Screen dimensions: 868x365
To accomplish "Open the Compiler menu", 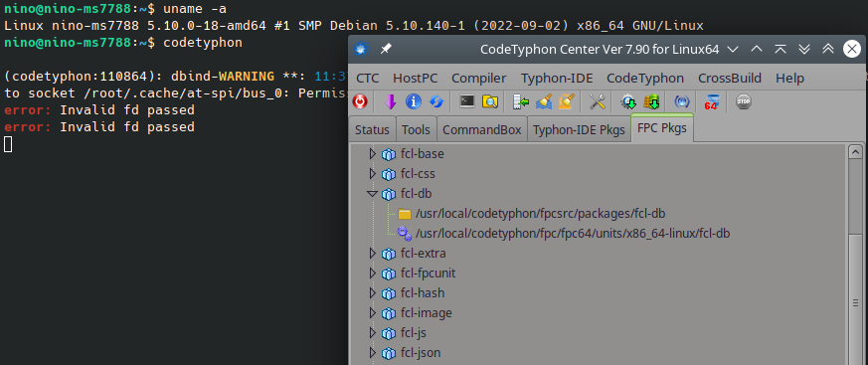I will 479,79.
